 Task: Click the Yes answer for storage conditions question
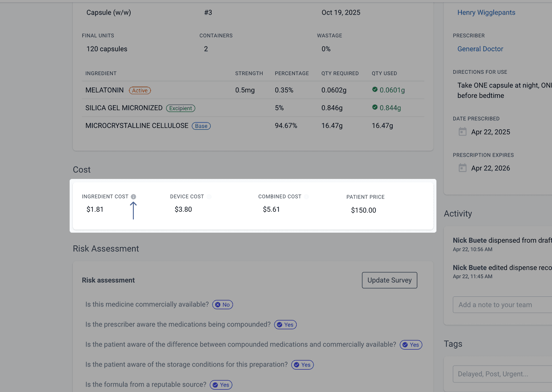click(303, 365)
